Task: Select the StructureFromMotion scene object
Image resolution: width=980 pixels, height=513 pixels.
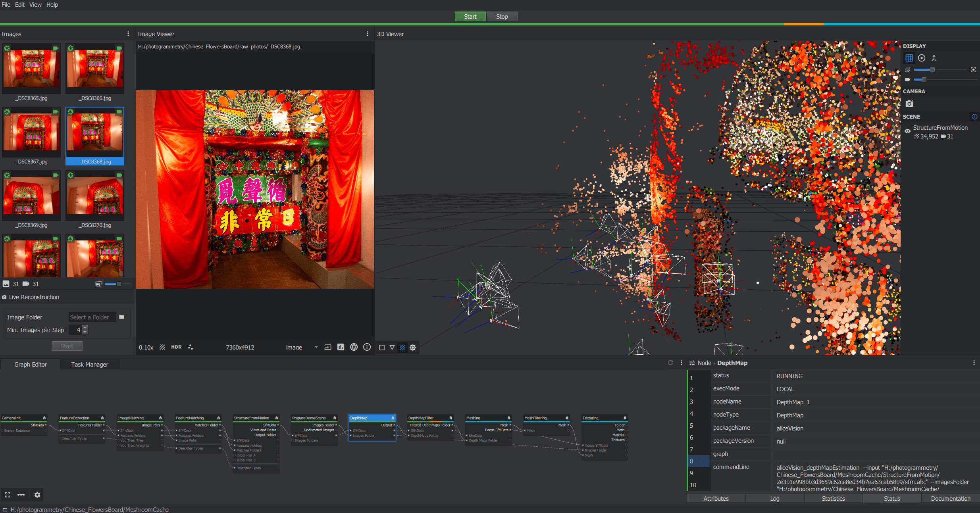Action: pyautogui.click(x=940, y=128)
